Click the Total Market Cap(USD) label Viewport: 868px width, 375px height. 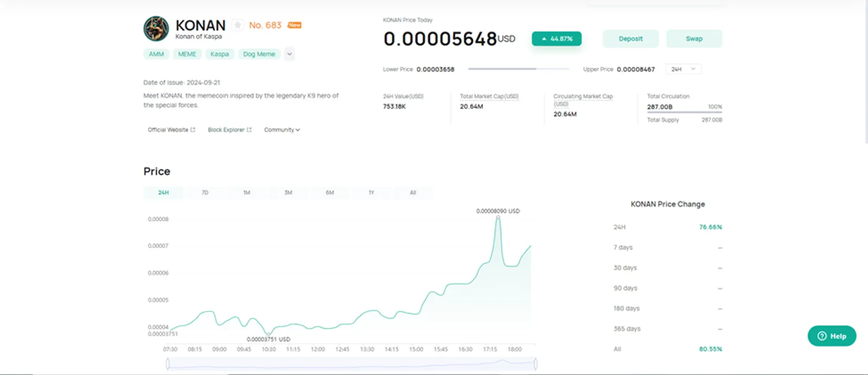coord(489,96)
